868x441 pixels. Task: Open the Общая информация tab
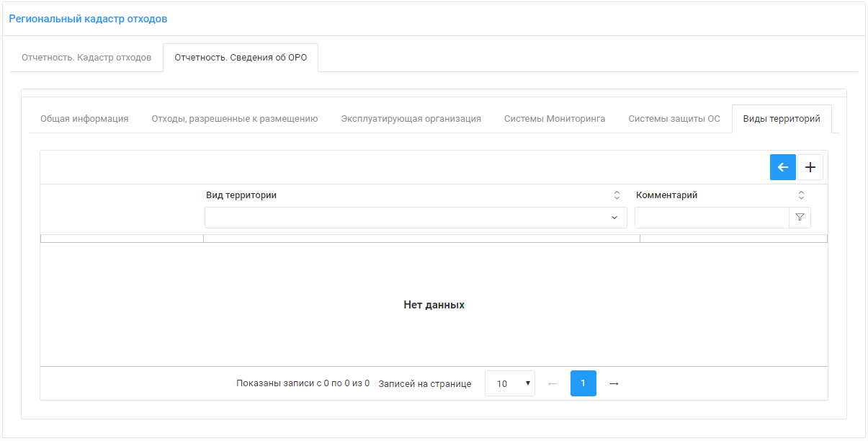[84, 119]
